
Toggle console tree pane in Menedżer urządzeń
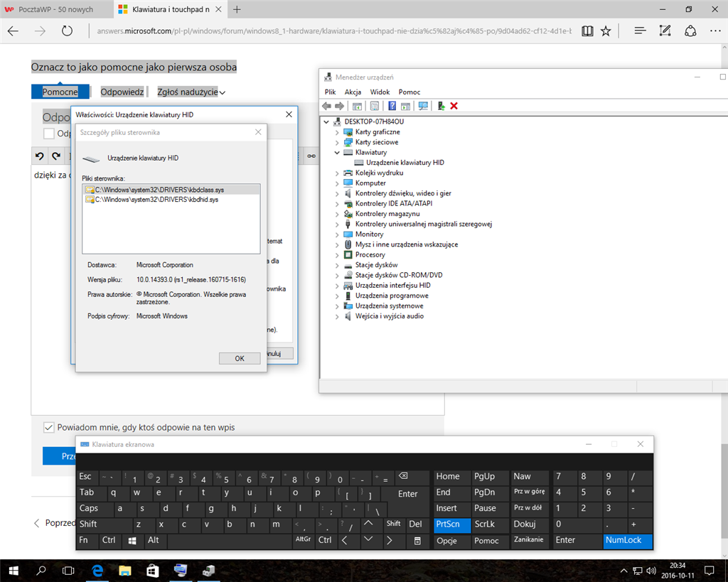(357, 106)
